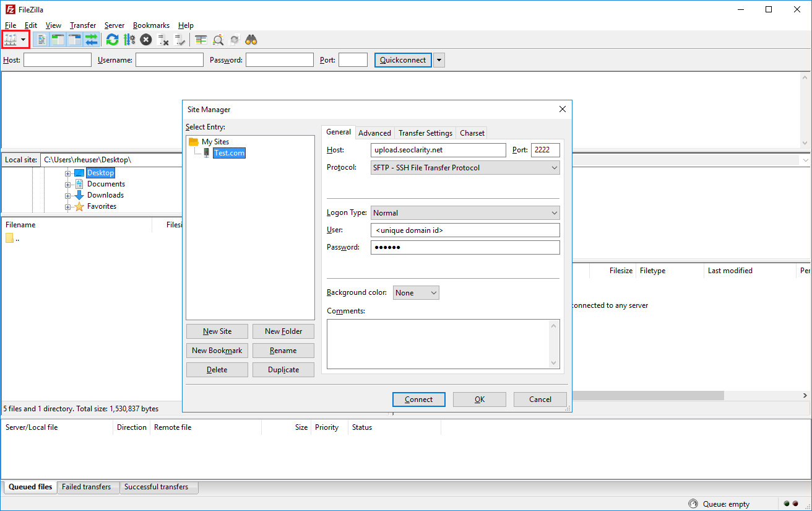This screenshot has height=511, width=812.
Task: Cancel current operation icon
Action: (x=145, y=40)
